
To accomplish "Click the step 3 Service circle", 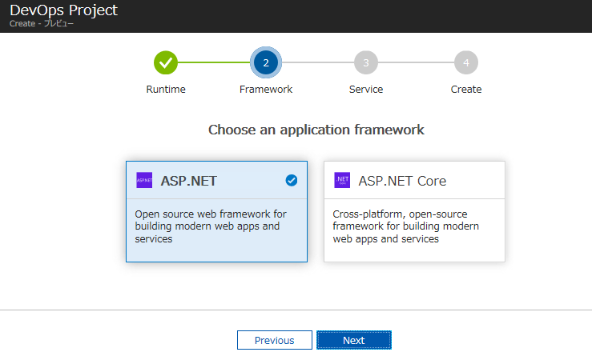I will pos(366,62).
